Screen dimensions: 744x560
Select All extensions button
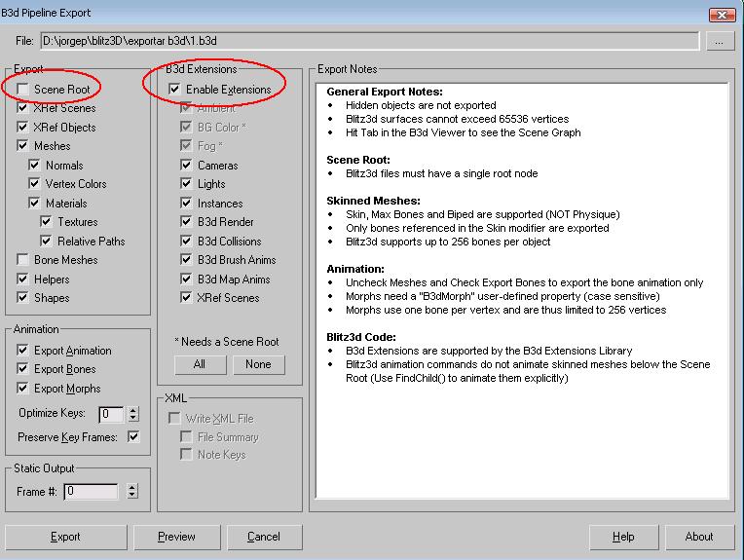(x=201, y=364)
